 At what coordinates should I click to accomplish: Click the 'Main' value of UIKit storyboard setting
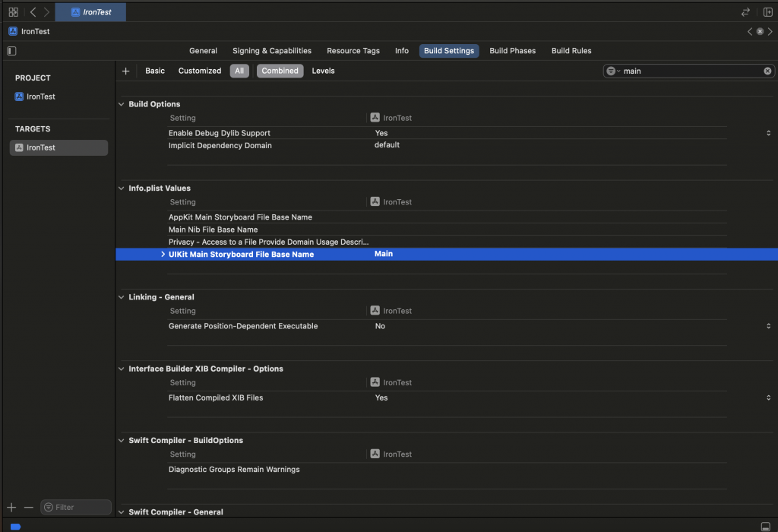coord(384,254)
